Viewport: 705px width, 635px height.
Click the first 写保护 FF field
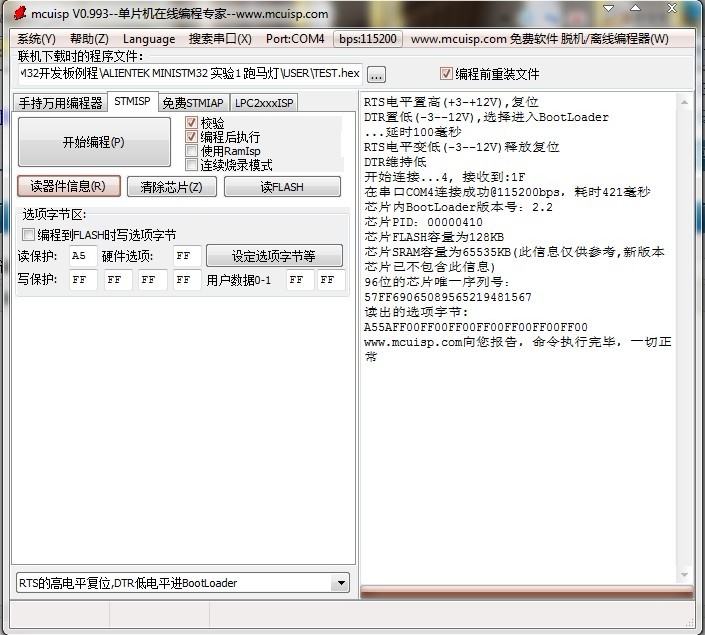point(83,280)
